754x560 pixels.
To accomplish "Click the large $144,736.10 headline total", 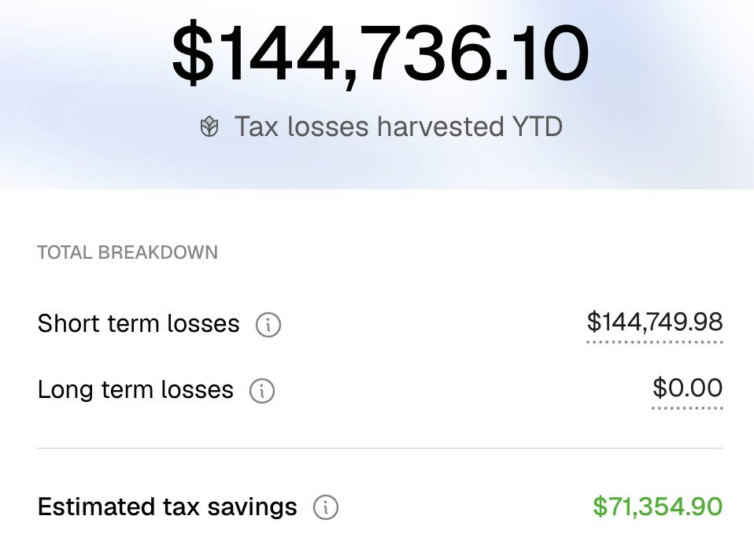I will (x=380, y=53).
